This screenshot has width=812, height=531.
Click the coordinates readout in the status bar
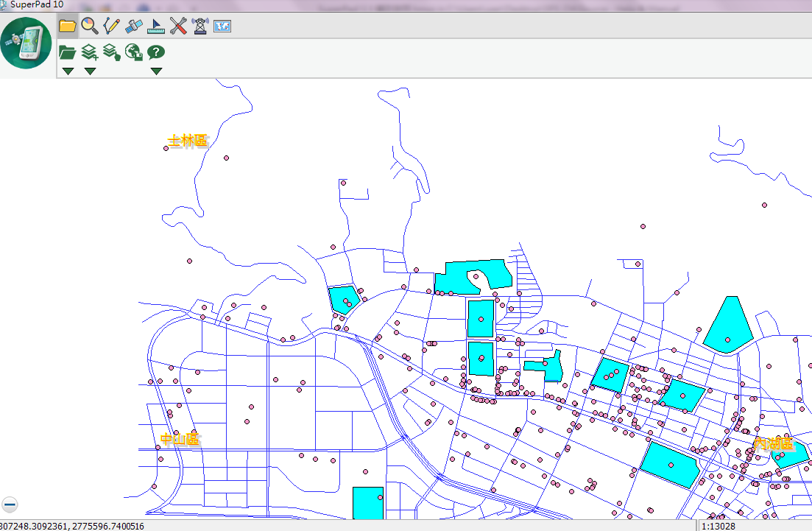tap(72, 527)
